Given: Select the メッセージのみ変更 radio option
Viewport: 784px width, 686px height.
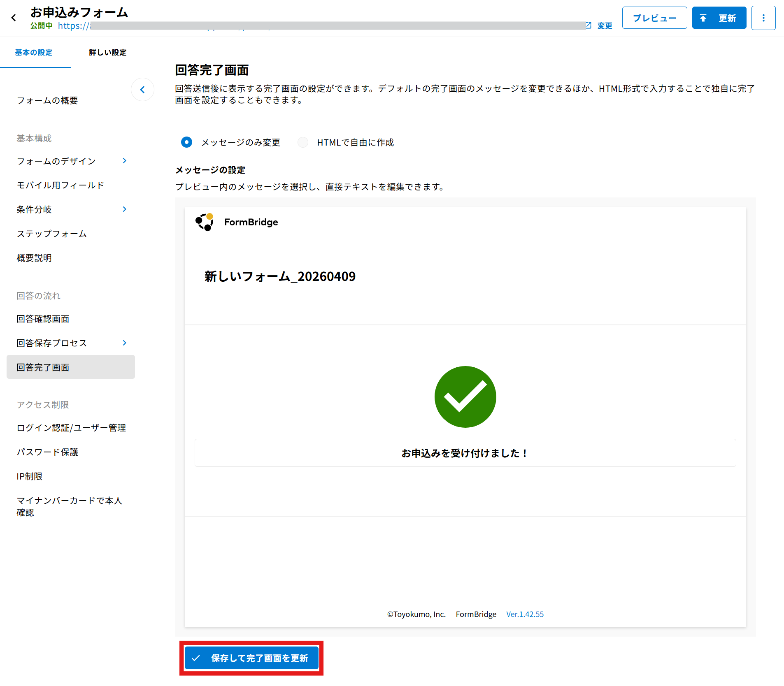Looking at the screenshot, I should point(186,142).
